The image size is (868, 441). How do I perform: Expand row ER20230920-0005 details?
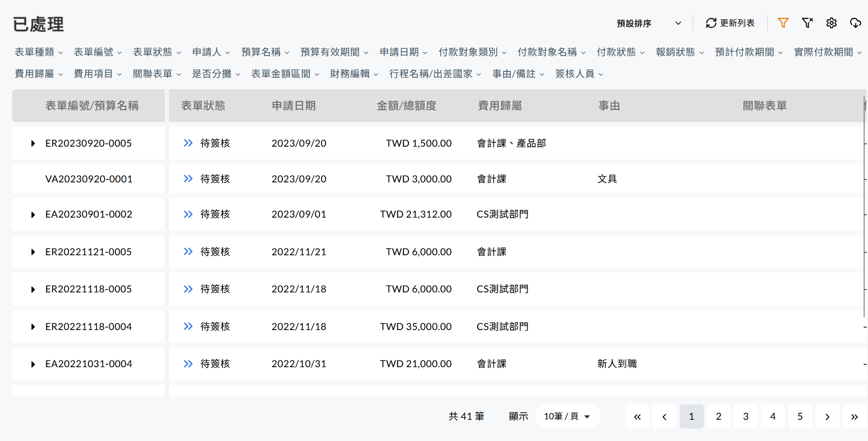33,143
